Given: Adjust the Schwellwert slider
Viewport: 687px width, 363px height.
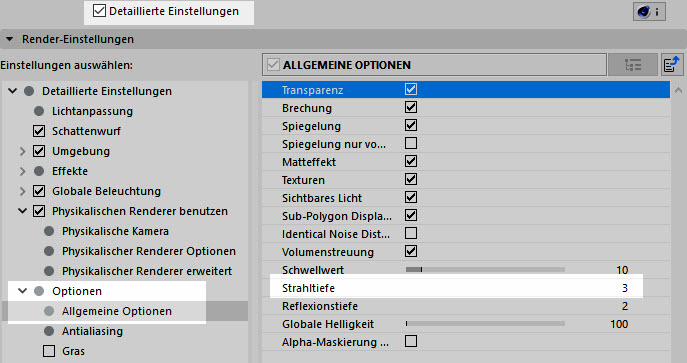Looking at the screenshot, I should coord(485,270).
